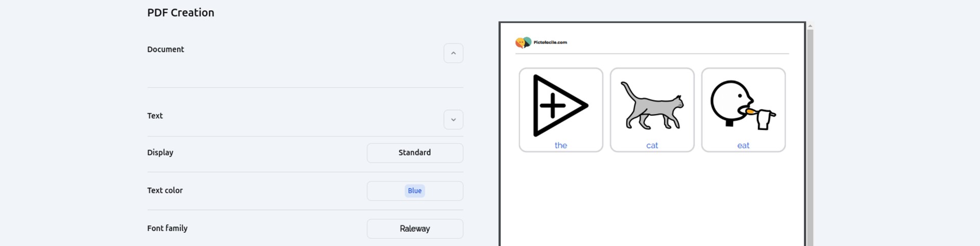The height and width of the screenshot is (246, 980).
Task: Select the eat pictogram card
Action: click(x=743, y=110)
